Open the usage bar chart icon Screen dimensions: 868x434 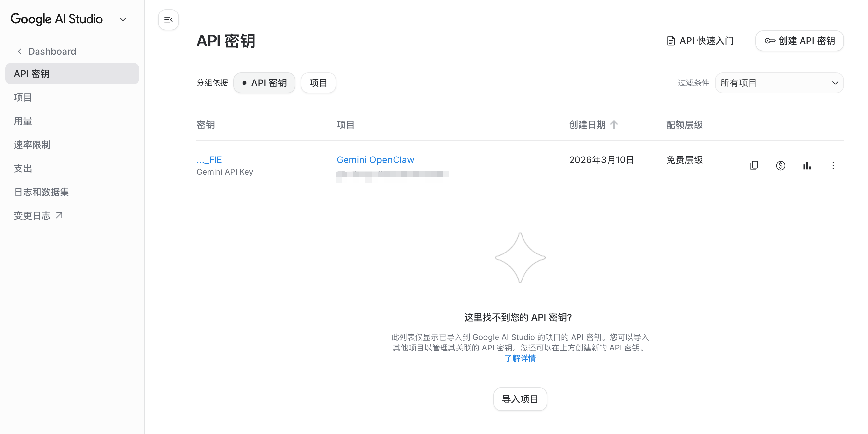click(806, 166)
